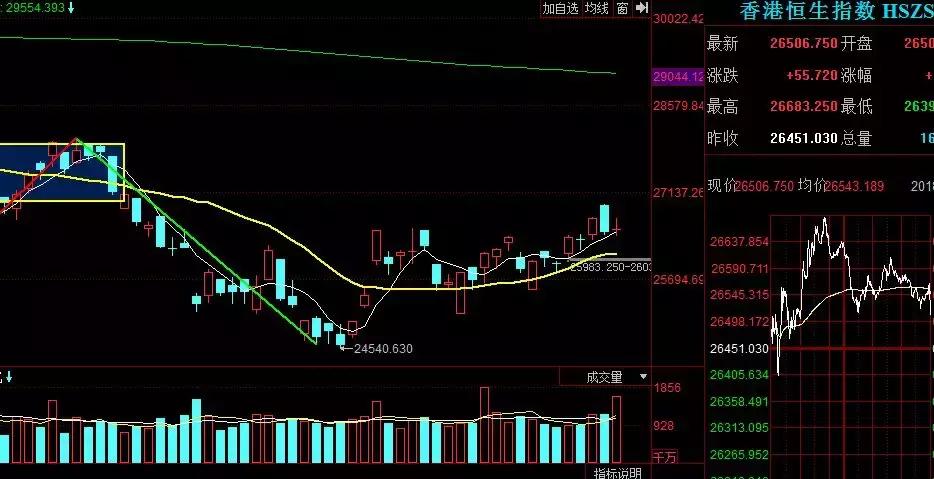Open the 指标说明 indicator description
The width and height of the screenshot is (934, 479).
tap(618, 472)
